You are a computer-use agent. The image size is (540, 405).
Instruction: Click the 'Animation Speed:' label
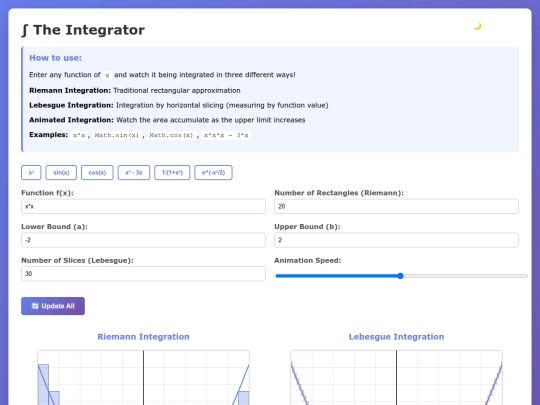(308, 260)
